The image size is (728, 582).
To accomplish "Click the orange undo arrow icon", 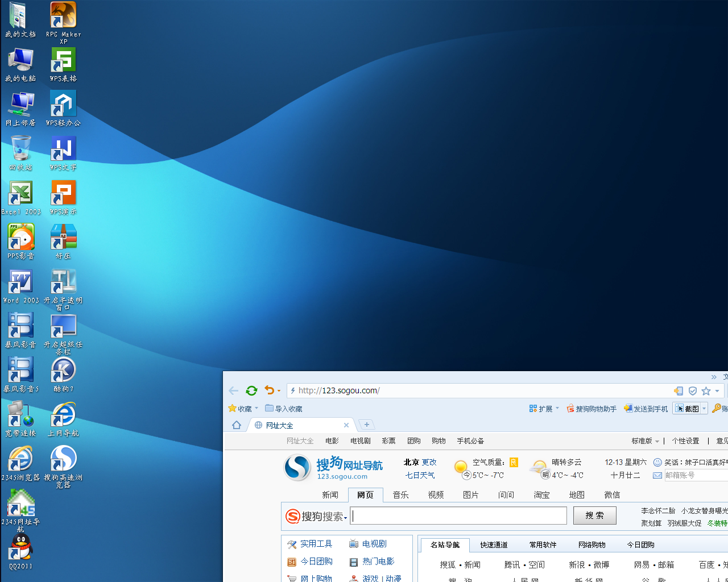I will (270, 390).
